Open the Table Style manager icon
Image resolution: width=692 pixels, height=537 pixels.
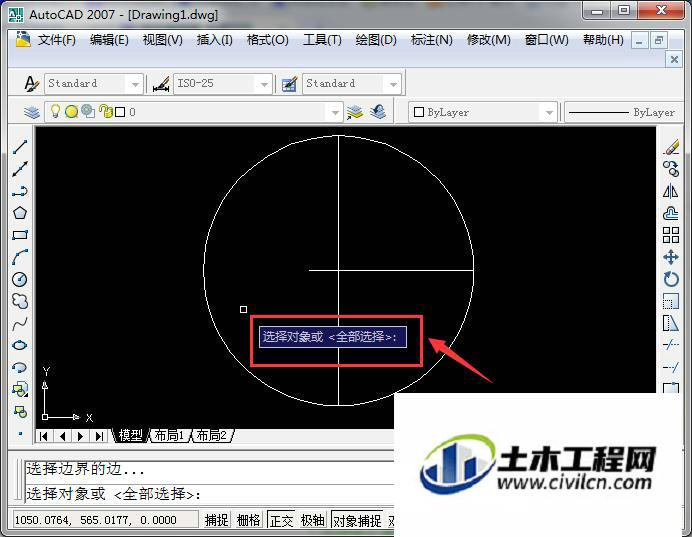290,83
